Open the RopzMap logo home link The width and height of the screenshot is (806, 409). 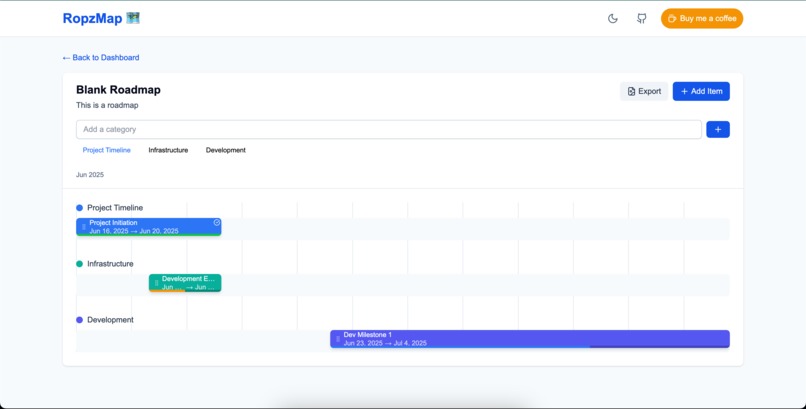coord(101,18)
